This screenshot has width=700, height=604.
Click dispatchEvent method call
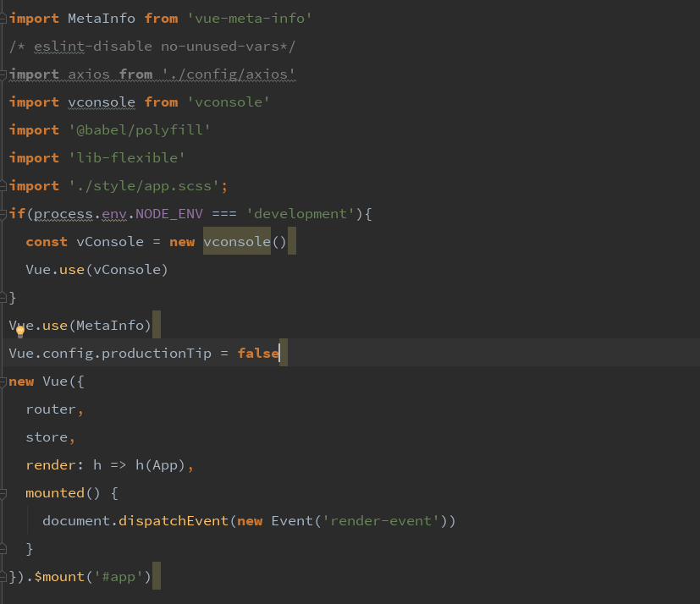[x=174, y=521]
